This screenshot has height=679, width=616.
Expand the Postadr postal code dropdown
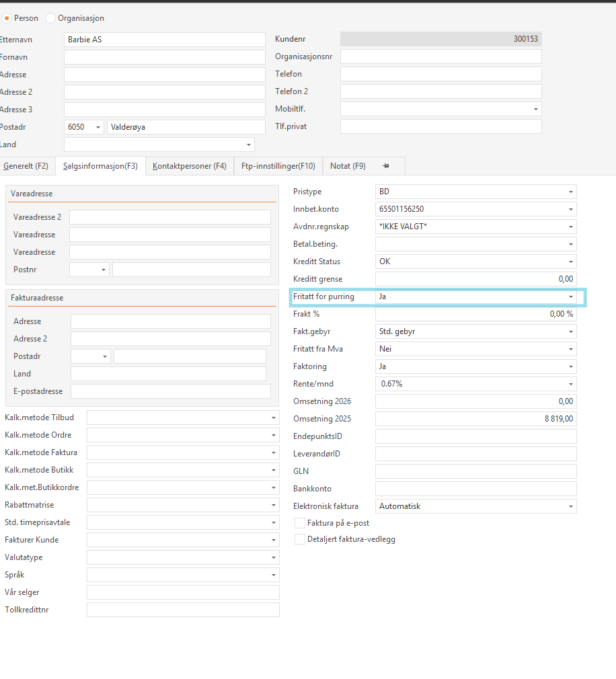click(98, 127)
